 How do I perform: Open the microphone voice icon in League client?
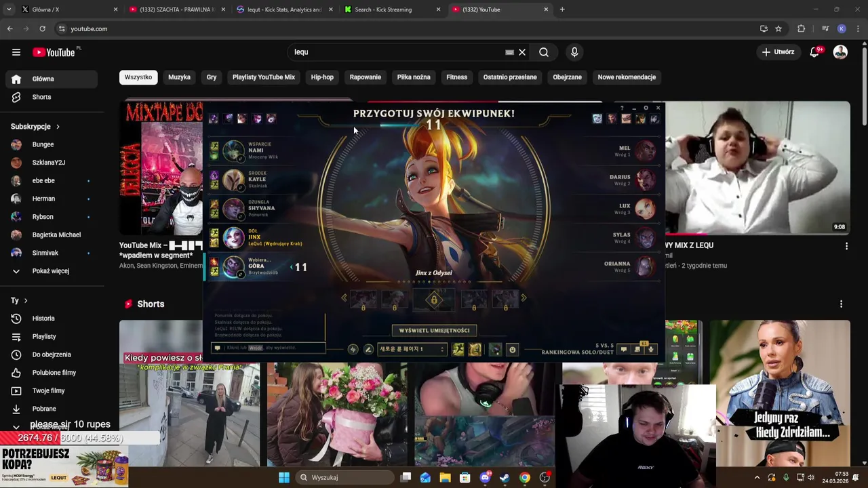pos(650,350)
